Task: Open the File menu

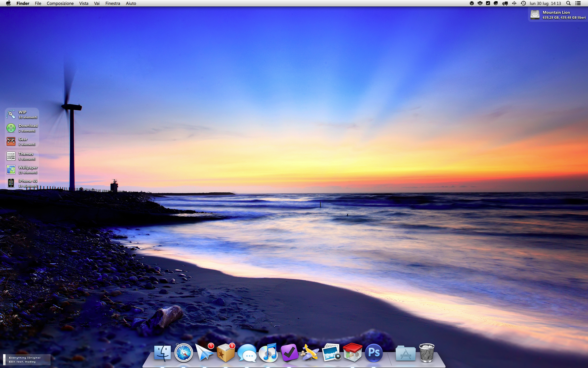Action: [x=38, y=3]
